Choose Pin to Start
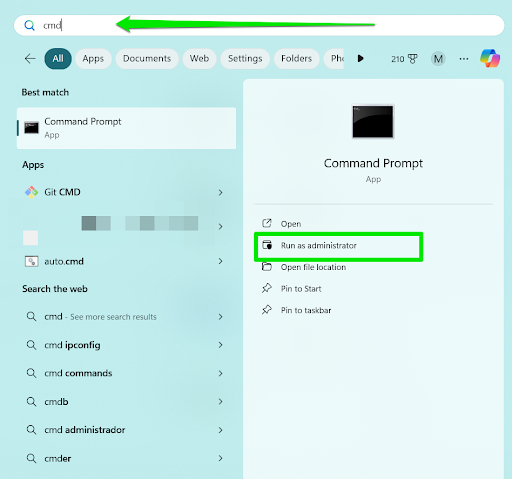Viewport: 512px width, 479px height. (301, 289)
